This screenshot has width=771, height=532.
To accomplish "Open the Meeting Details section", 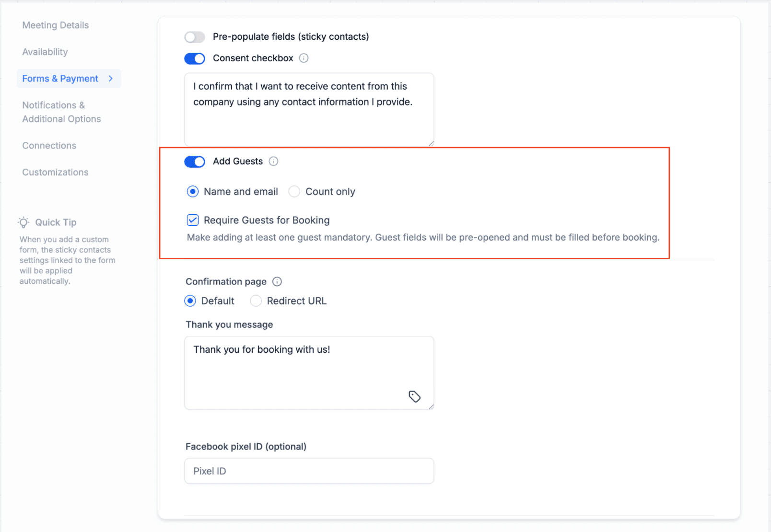I will [56, 25].
